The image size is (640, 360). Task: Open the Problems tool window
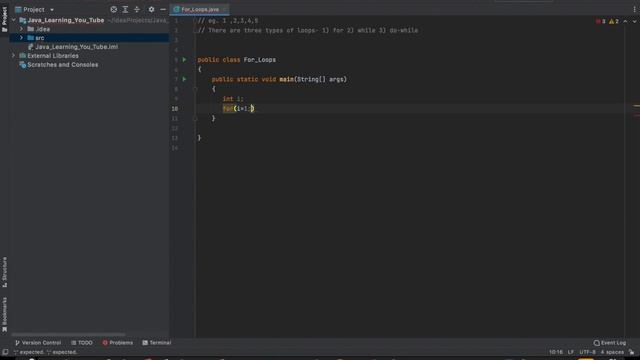[118, 343]
